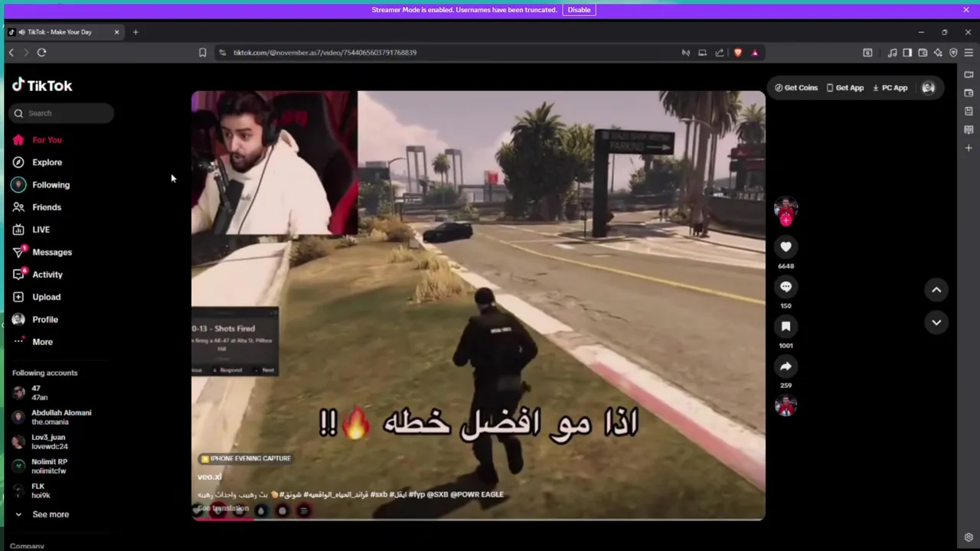Image resolution: width=980 pixels, height=551 pixels.
Task: Disable Streamer Mode in the banner
Action: pos(579,10)
